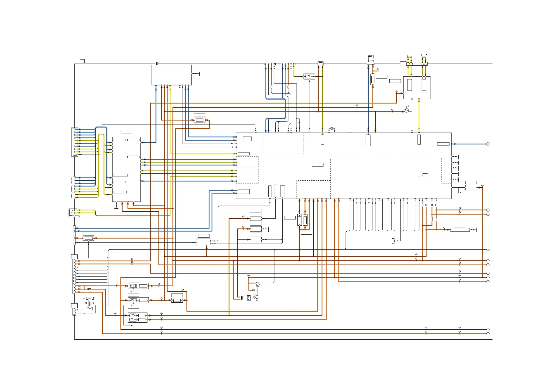This screenshot has height=392, width=555.
Task: Click the switch block on yellow line at top
Action: (x=309, y=77)
